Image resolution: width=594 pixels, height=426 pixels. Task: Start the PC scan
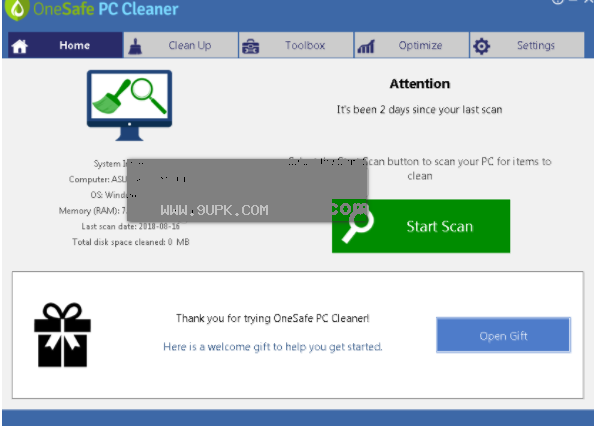[421, 226]
